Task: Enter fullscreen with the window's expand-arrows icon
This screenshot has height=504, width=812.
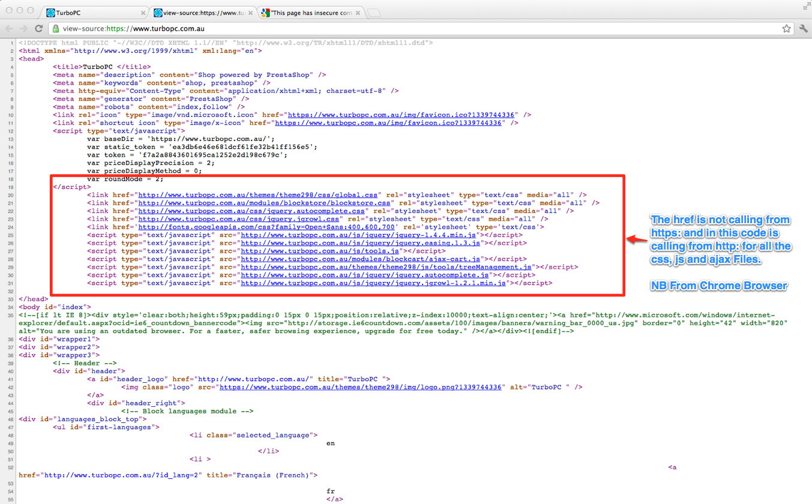Action: (x=806, y=7)
